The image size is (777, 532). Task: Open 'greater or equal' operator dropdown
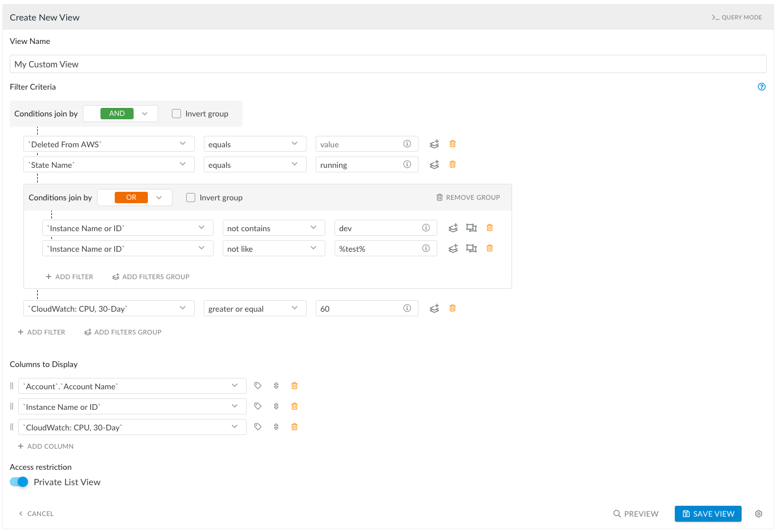pyautogui.click(x=255, y=308)
